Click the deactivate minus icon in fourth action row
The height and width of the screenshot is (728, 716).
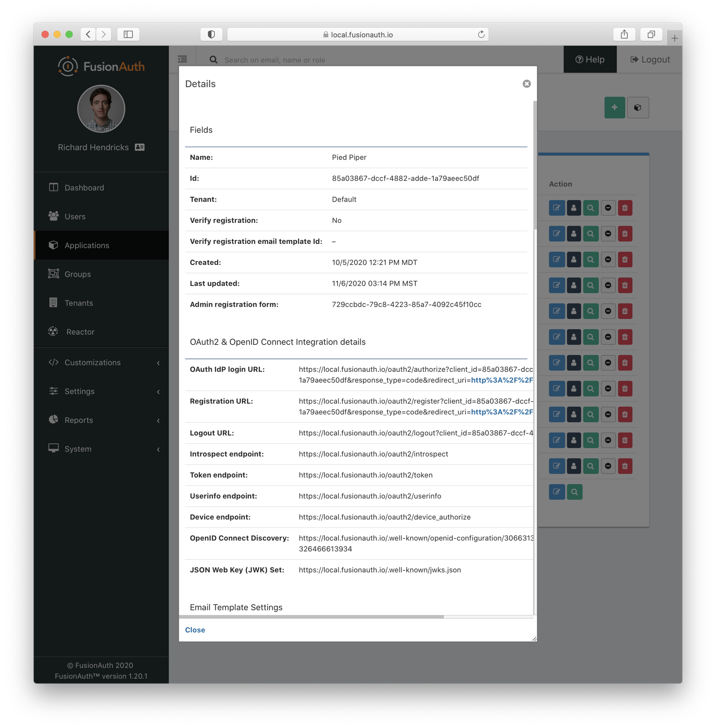point(608,285)
